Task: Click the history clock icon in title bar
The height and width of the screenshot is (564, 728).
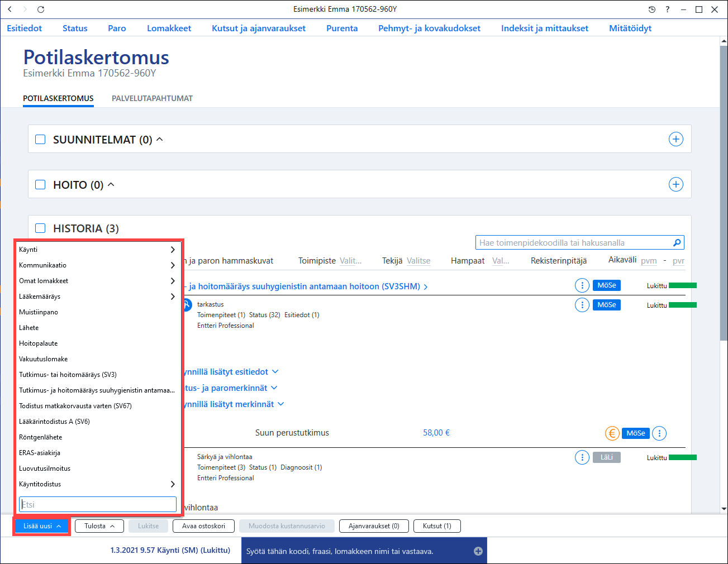Action: coord(651,9)
